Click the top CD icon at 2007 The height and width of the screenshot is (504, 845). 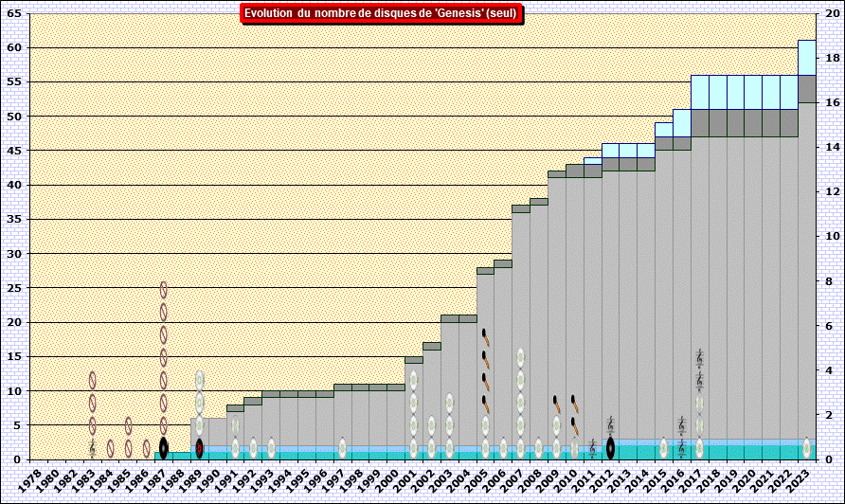[520, 358]
